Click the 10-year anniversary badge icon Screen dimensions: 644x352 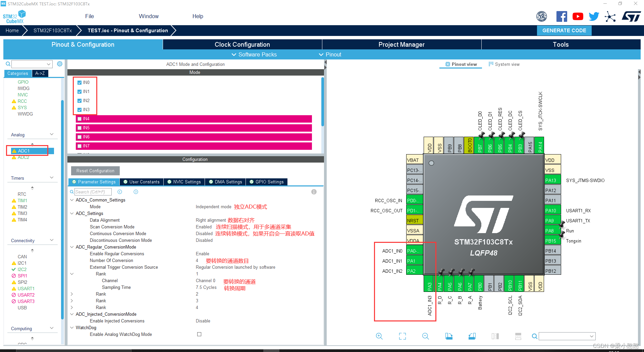[x=542, y=16]
